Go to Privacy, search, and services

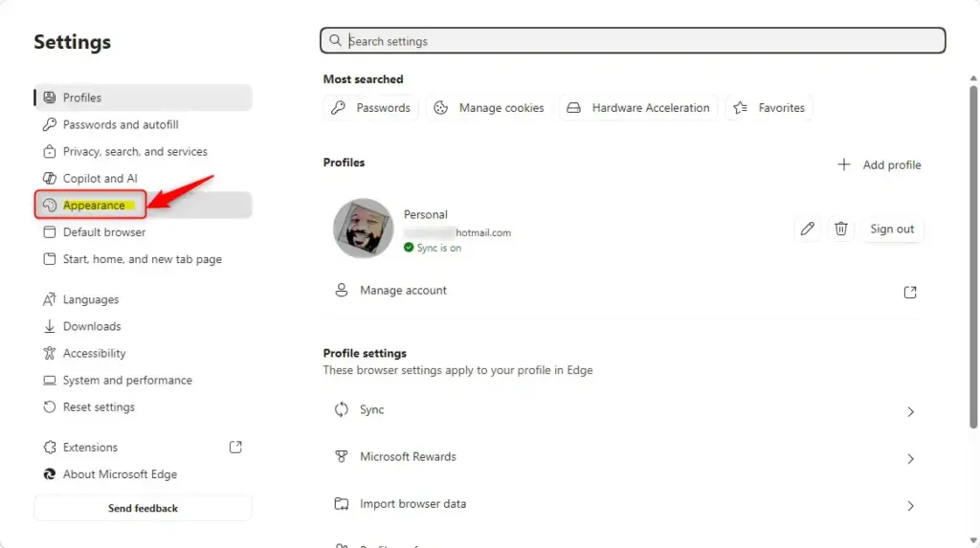144,151
